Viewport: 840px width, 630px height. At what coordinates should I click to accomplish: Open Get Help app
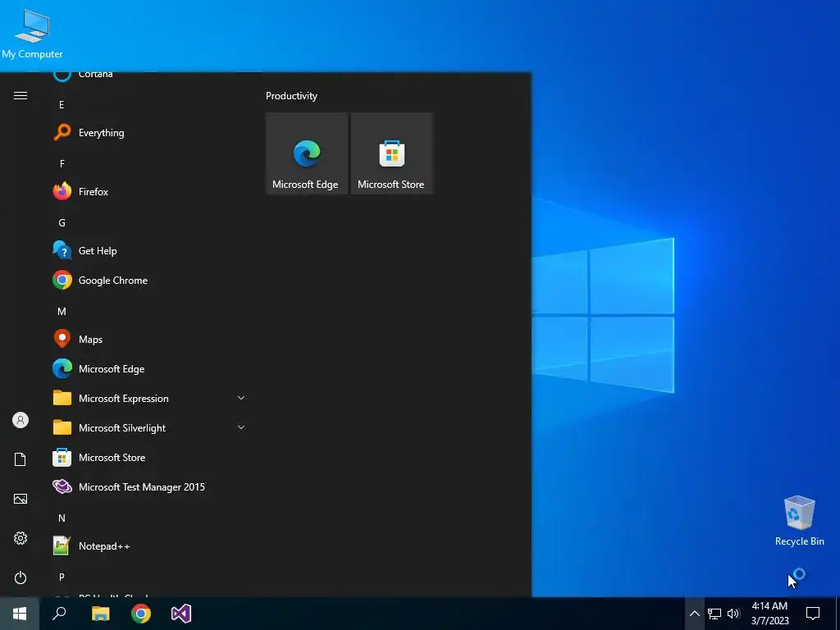[150, 250]
